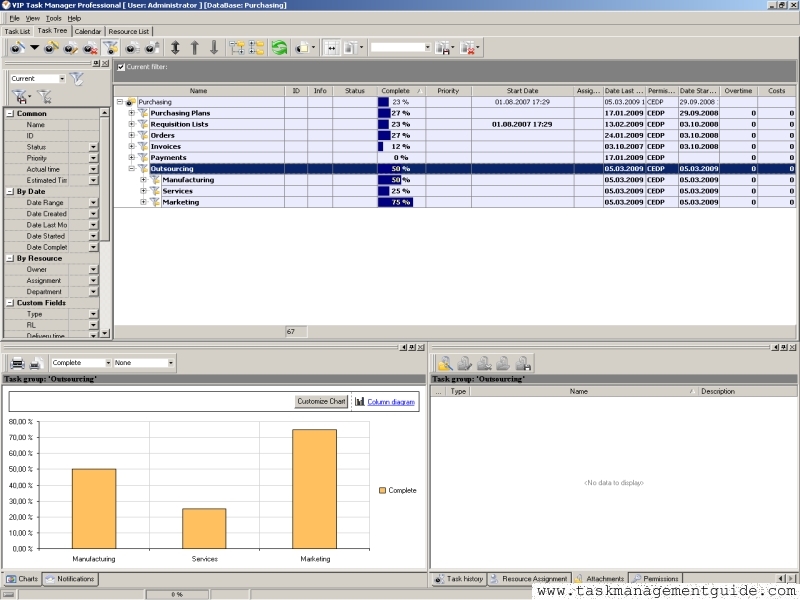
Task: Click the move task up arrow
Action: click(x=195, y=47)
